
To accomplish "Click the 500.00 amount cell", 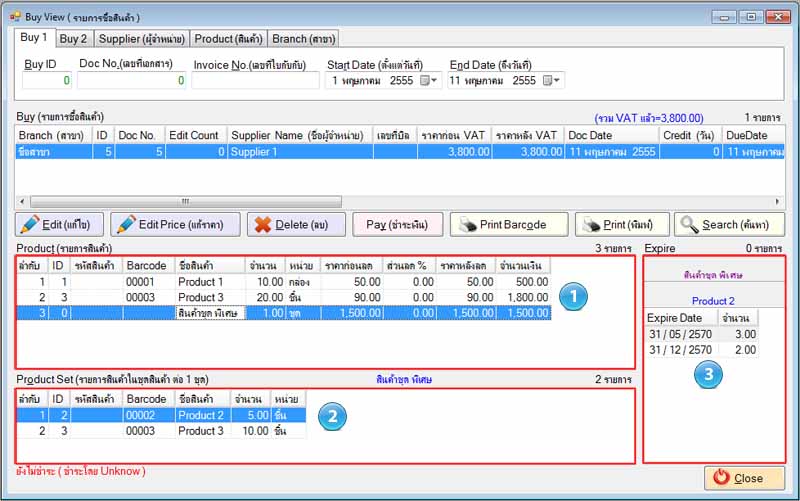I will point(524,282).
